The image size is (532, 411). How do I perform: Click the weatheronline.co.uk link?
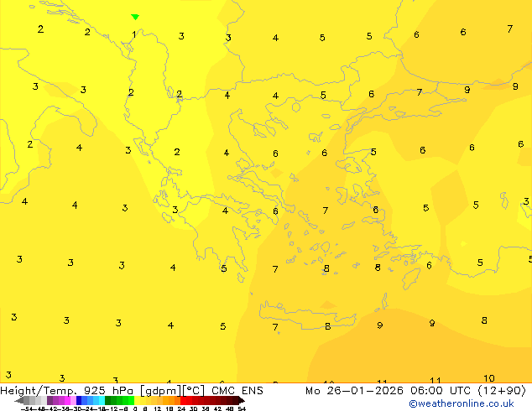462,403
